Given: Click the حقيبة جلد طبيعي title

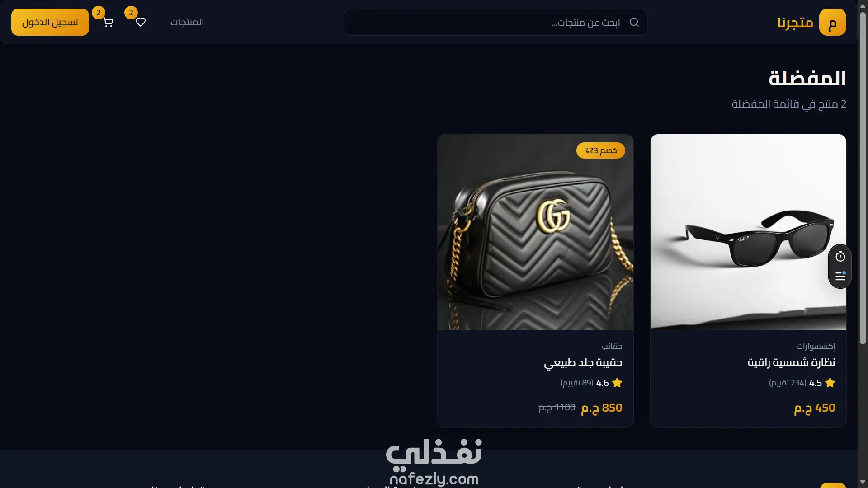Looking at the screenshot, I should coord(583,363).
